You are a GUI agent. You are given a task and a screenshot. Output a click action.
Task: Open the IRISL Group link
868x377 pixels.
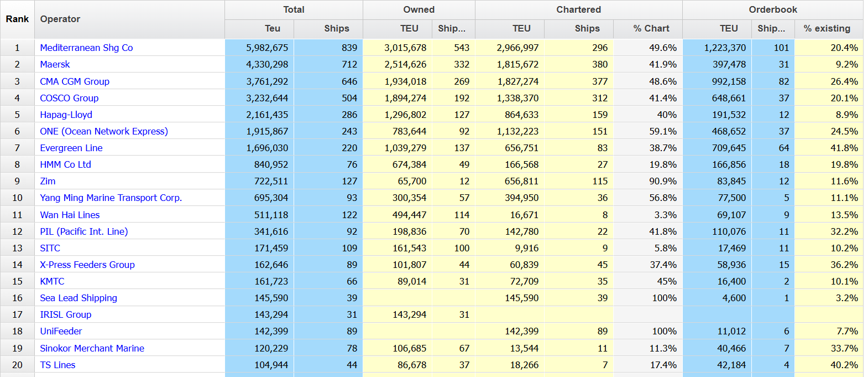pyautogui.click(x=65, y=314)
